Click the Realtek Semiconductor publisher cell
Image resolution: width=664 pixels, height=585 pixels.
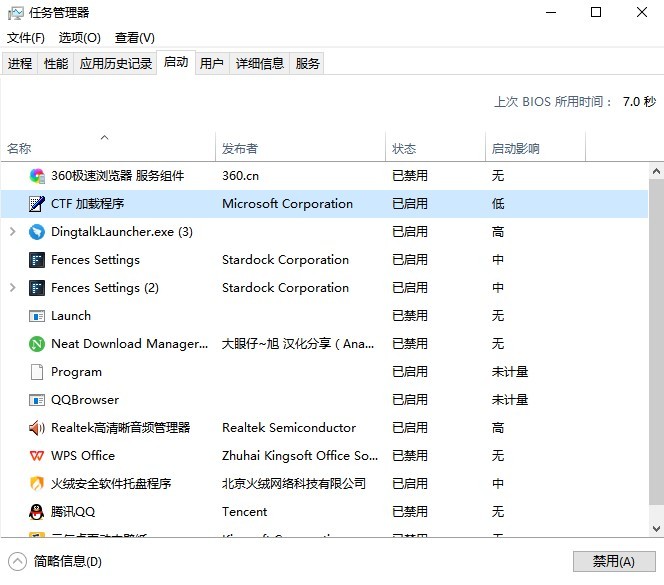click(x=289, y=428)
